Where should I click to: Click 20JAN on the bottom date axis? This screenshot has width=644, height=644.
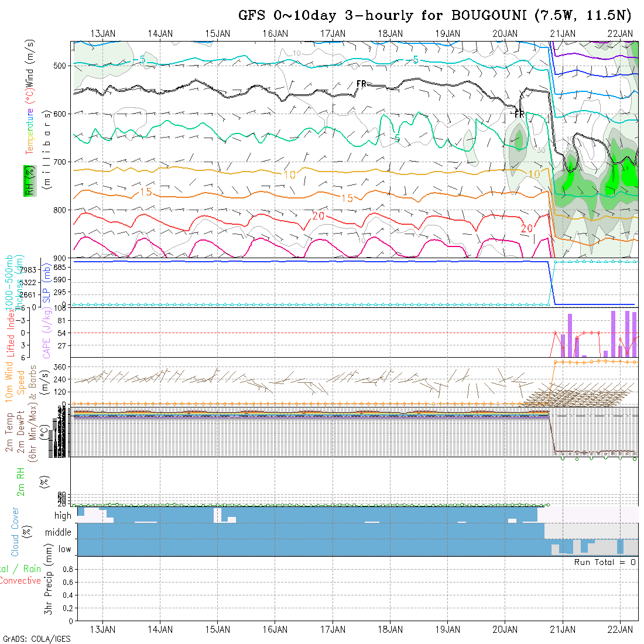(505, 629)
